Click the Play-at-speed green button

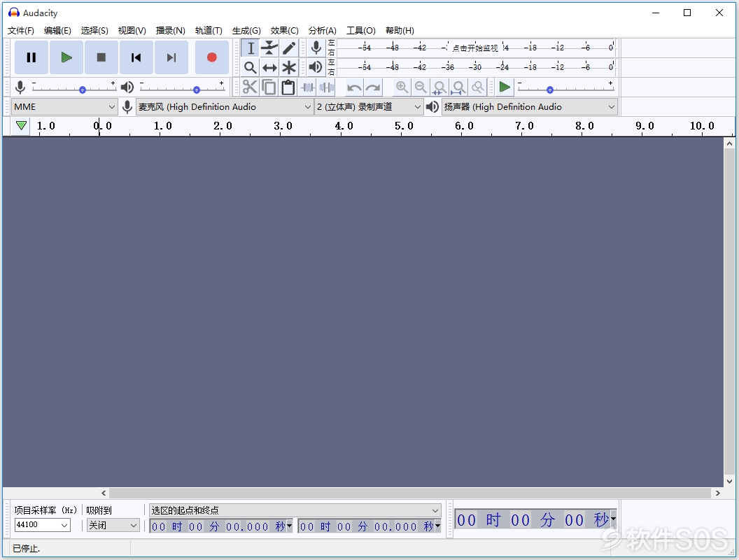tap(505, 87)
